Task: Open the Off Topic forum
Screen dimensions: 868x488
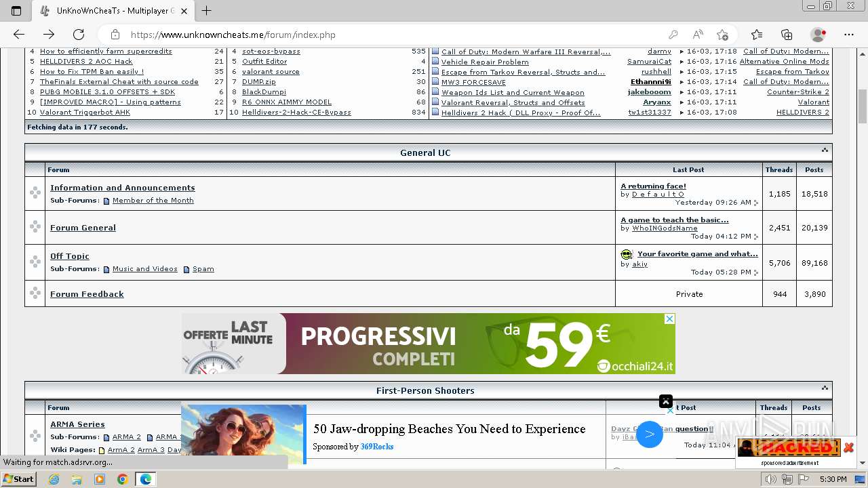Action: point(70,256)
